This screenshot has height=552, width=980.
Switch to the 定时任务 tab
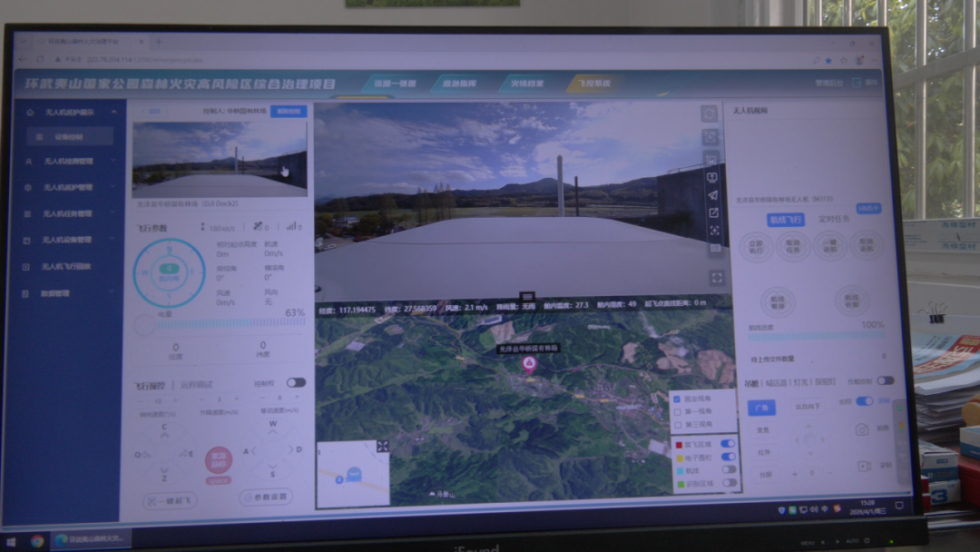(833, 219)
